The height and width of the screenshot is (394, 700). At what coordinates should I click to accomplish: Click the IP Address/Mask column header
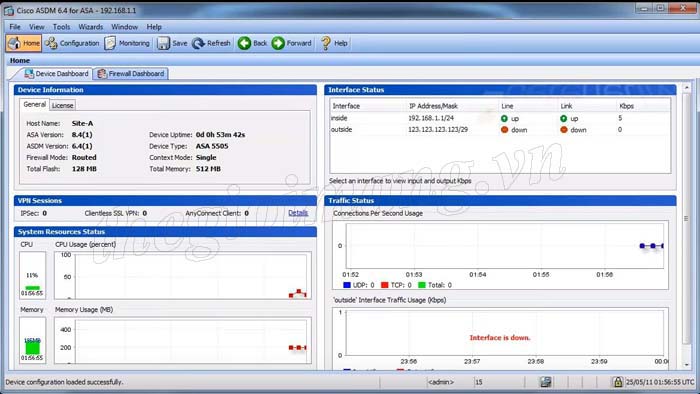click(433, 106)
